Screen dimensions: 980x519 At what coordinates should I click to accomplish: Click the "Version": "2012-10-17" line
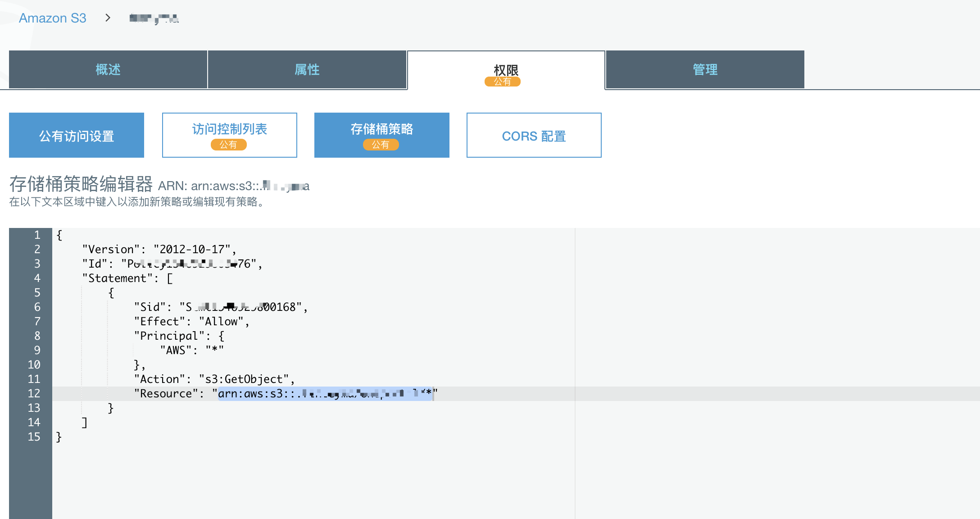tap(159, 249)
